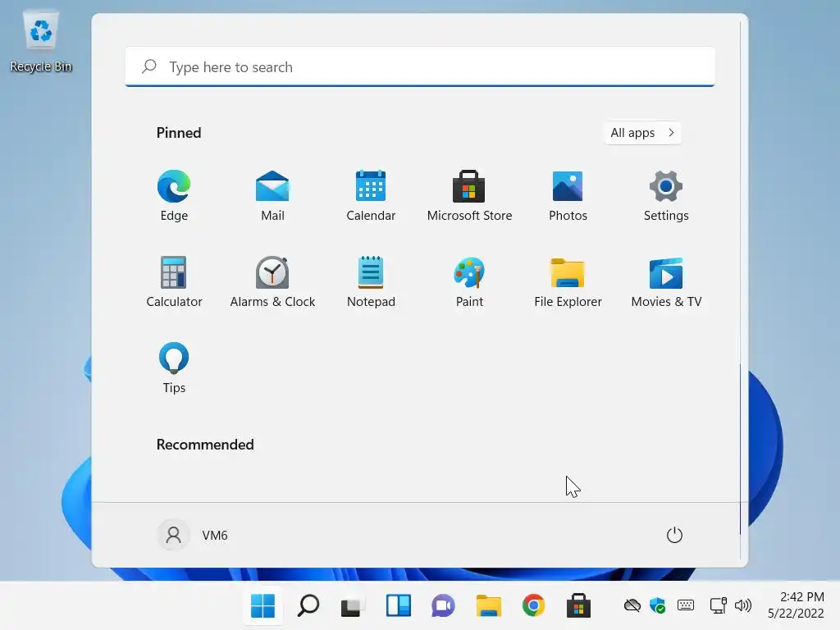Launch Google Chrome from taskbar
The height and width of the screenshot is (630, 840).
[533, 606]
